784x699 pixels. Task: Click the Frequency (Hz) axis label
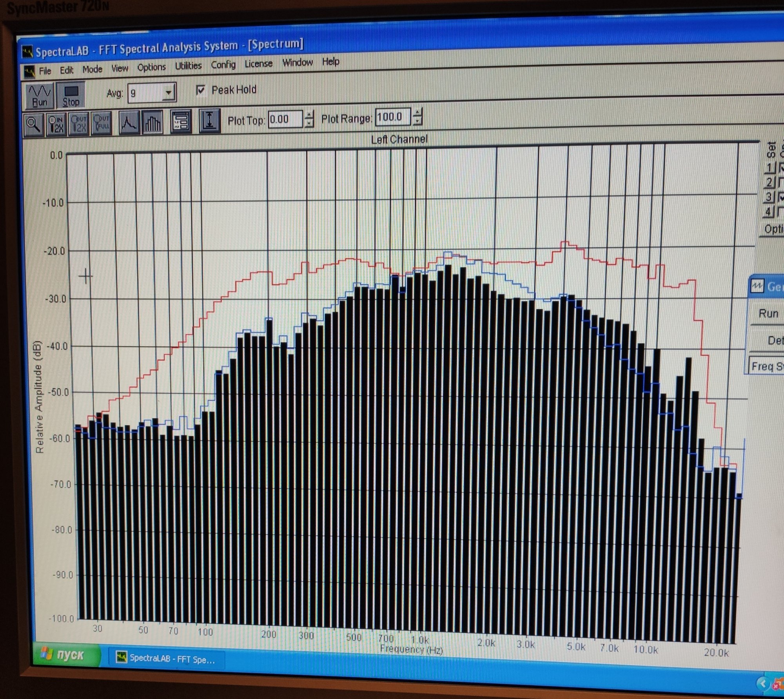point(411,649)
